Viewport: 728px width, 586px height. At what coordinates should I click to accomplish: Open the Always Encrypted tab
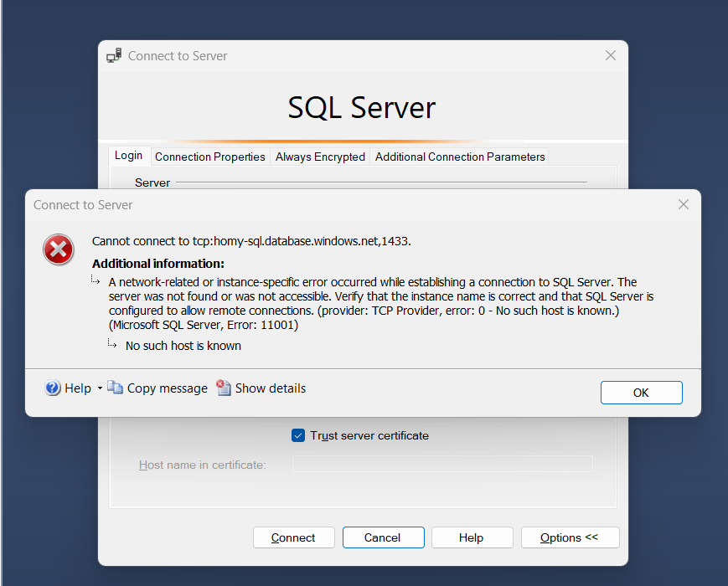coord(320,157)
